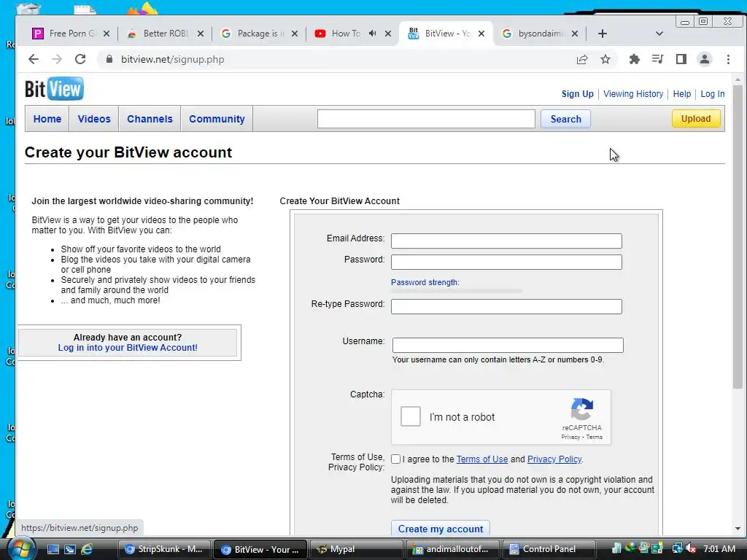Click the BitView logo
This screenshot has width=747, height=560.
[54, 88]
